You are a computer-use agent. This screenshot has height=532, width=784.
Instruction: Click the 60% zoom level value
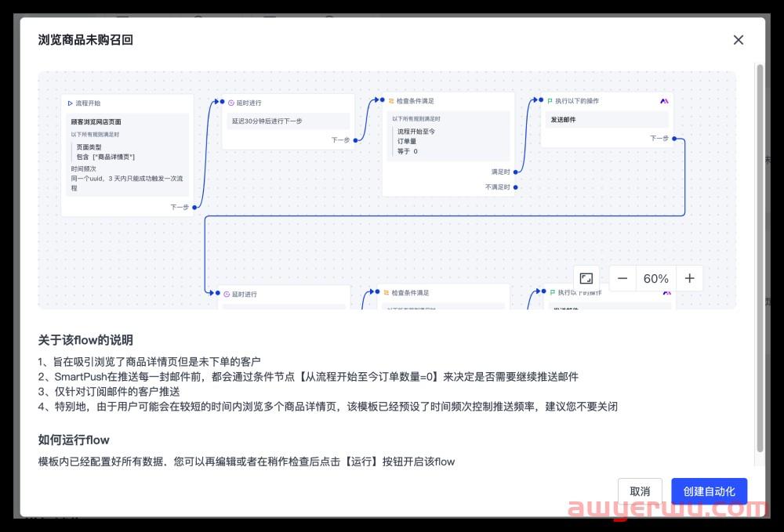point(656,279)
